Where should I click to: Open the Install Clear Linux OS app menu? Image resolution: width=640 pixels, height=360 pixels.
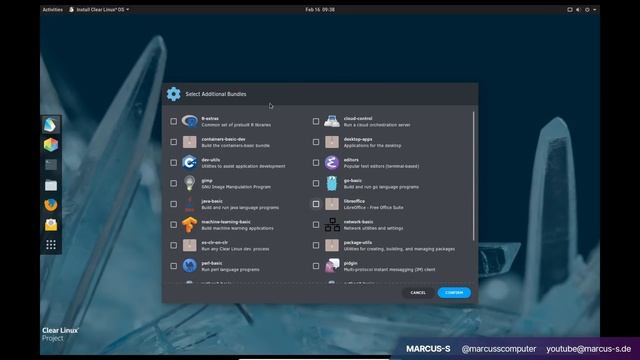[99, 9]
